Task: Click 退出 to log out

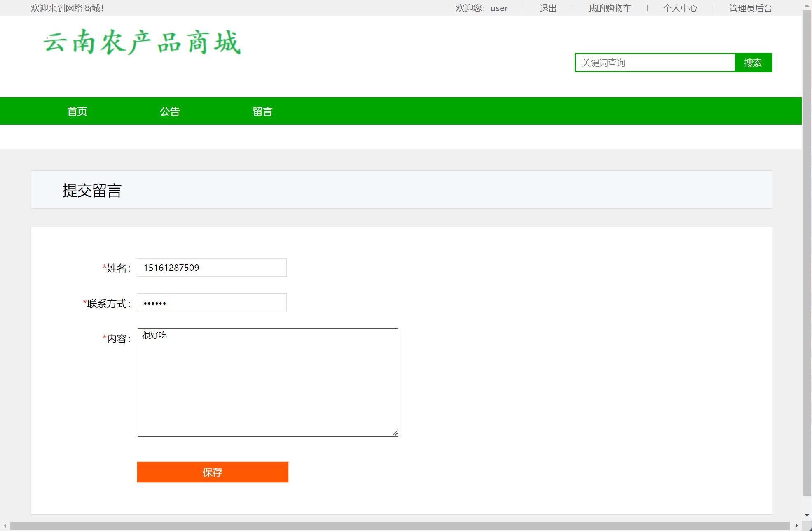Action: coord(547,8)
